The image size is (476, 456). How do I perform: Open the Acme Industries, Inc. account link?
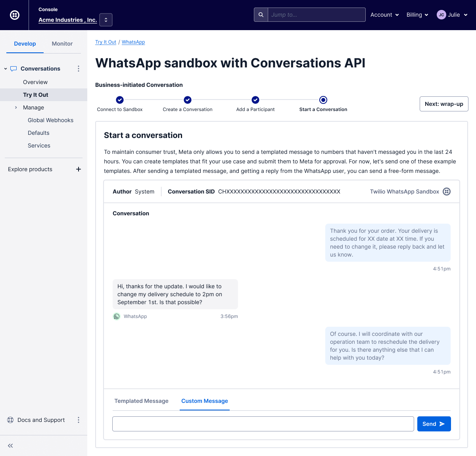tap(68, 20)
